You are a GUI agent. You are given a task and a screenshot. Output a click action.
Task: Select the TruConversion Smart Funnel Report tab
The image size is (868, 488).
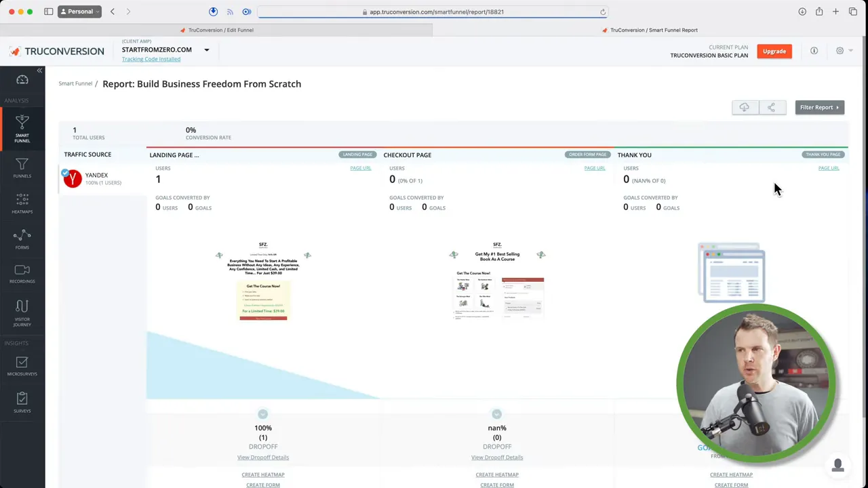654,30
